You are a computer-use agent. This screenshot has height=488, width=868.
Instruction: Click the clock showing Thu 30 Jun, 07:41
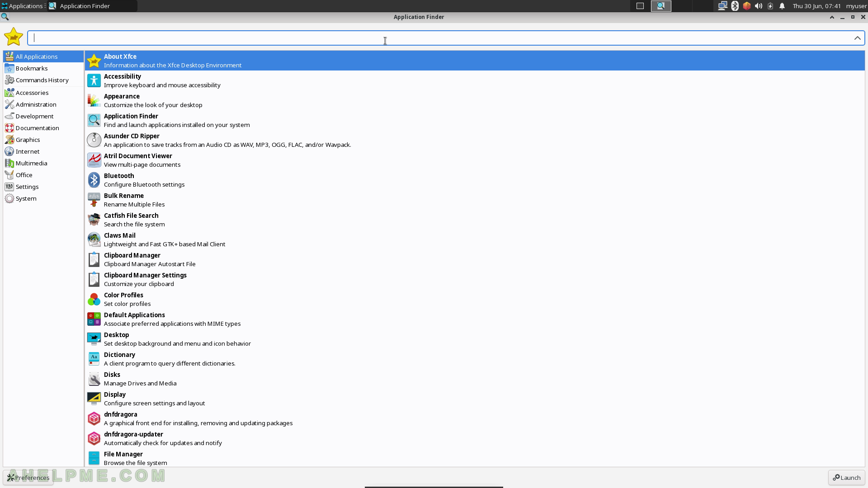(x=817, y=6)
